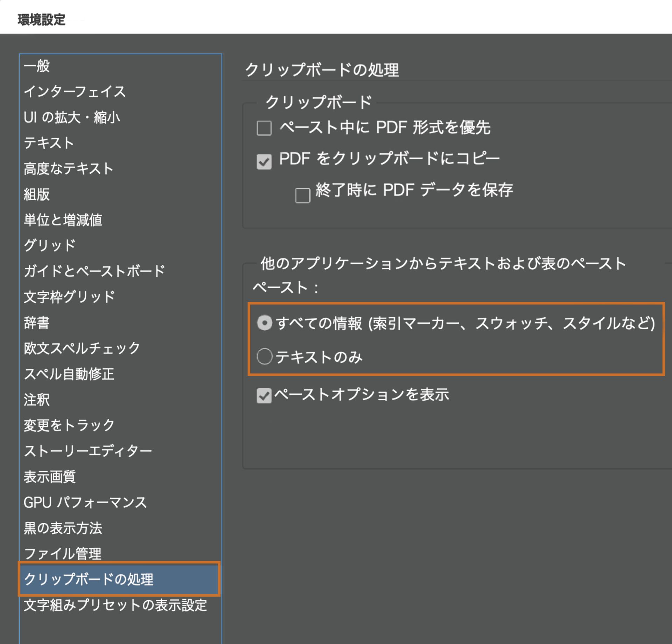Open 高度なテキスト preferences
Screen dimensions: 672x644
tap(68, 168)
